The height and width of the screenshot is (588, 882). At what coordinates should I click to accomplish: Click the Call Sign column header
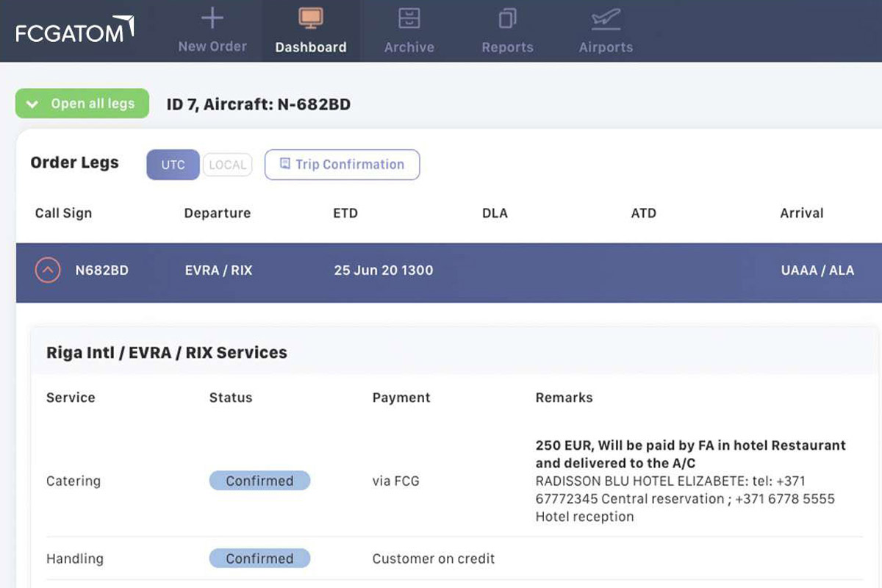pyautogui.click(x=63, y=213)
